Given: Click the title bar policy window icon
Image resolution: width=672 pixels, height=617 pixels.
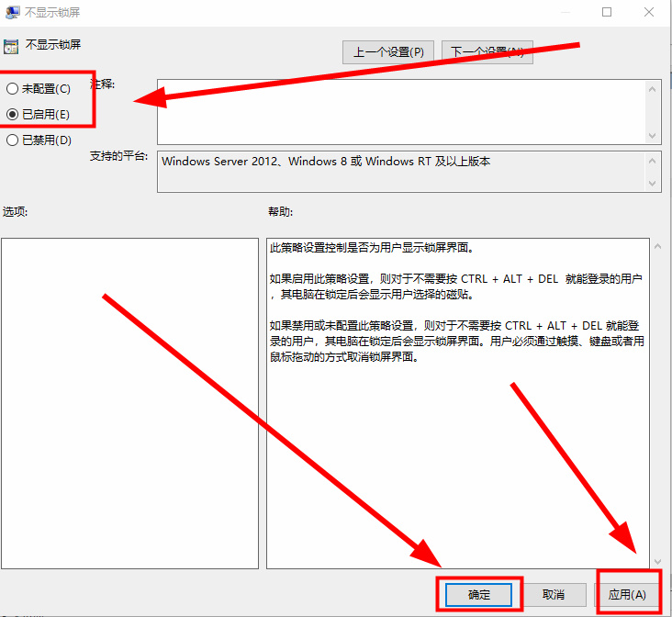Looking at the screenshot, I should pos(11,12).
